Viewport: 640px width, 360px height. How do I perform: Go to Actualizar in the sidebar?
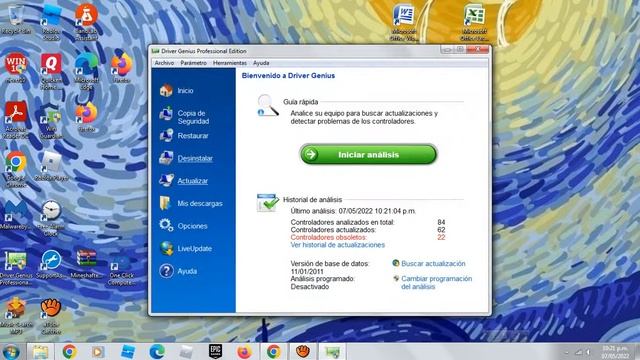pos(184,181)
